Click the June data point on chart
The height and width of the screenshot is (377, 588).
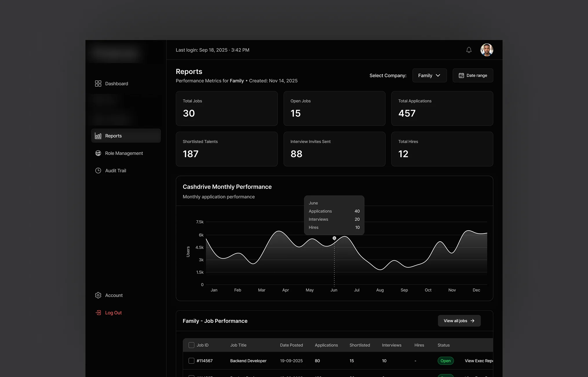(x=334, y=238)
